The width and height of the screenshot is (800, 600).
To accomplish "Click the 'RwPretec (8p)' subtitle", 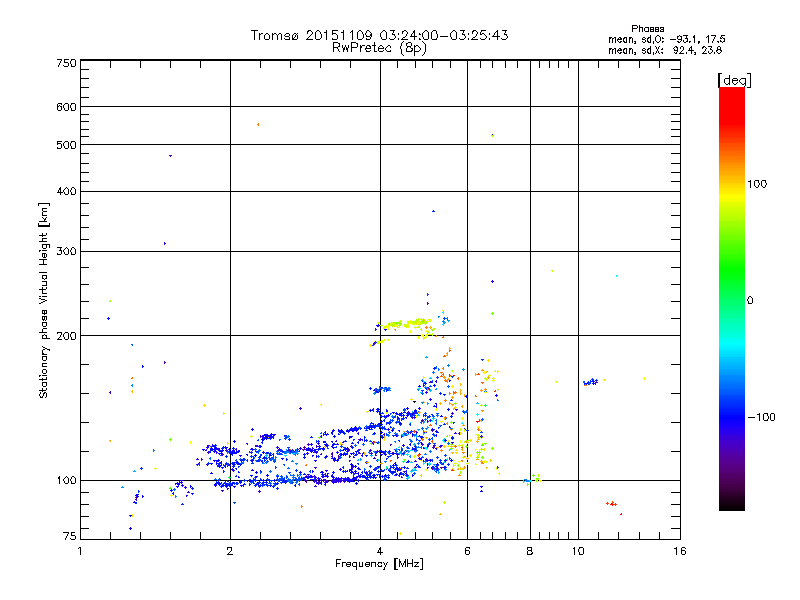I will pyautogui.click(x=379, y=48).
